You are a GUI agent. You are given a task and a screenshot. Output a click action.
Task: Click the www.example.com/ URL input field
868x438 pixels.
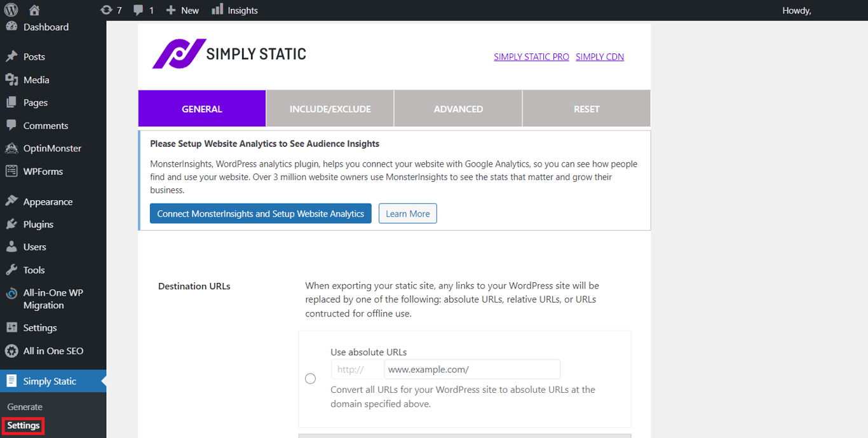click(x=472, y=369)
